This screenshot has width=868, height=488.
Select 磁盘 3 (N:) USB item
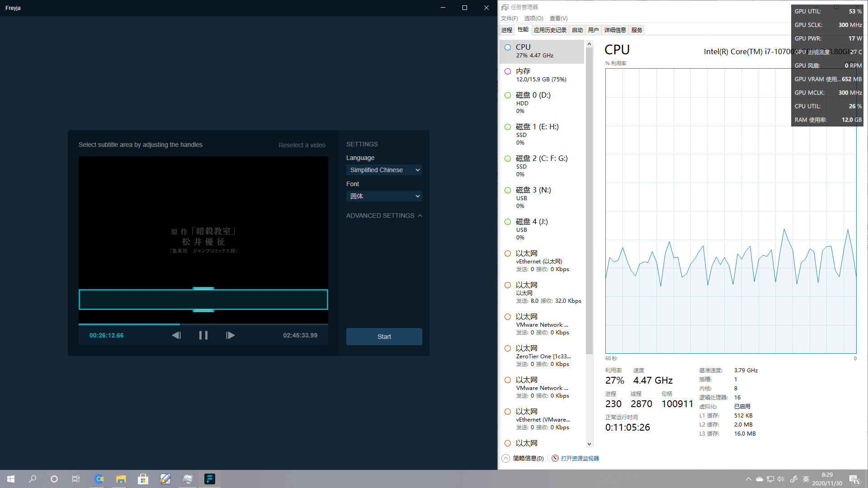(x=542, y=198)
